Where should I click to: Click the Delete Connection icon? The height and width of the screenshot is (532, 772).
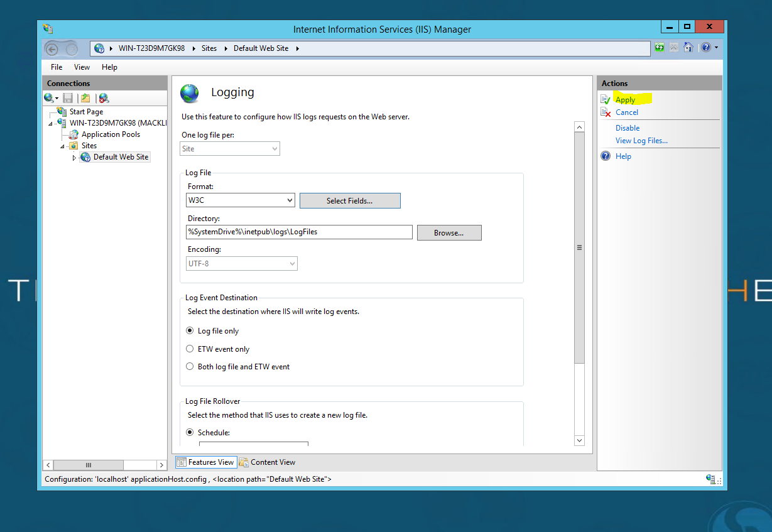tap(104, 98)
